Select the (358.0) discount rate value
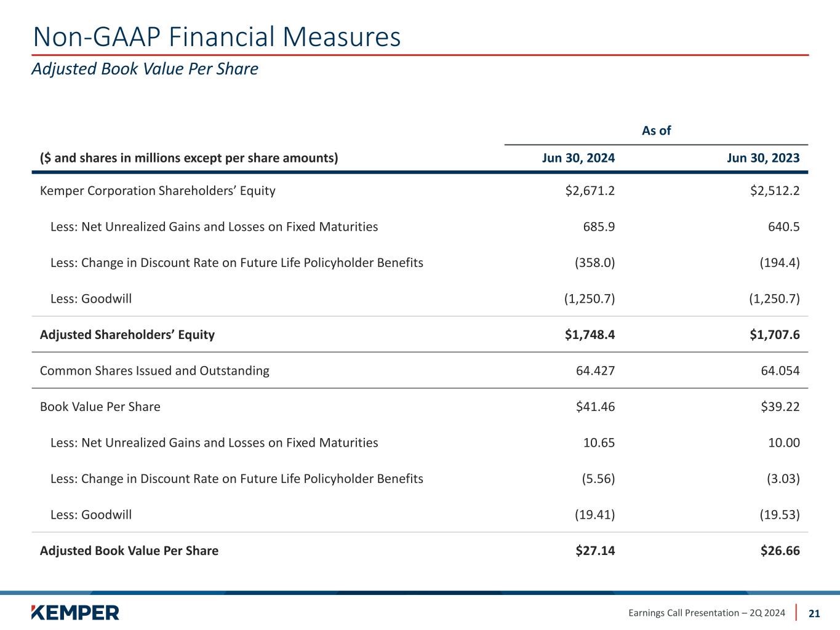840x630 pixels. [x=594, y=263]
